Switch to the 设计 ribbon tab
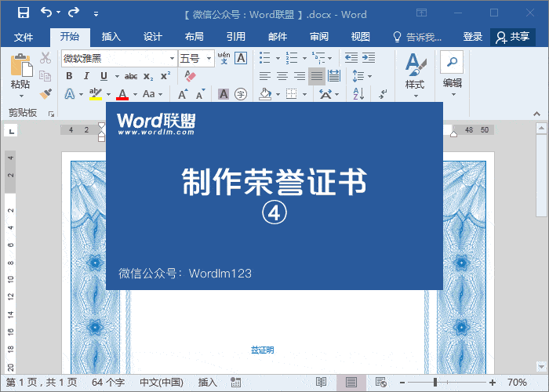 click(153, 37)
